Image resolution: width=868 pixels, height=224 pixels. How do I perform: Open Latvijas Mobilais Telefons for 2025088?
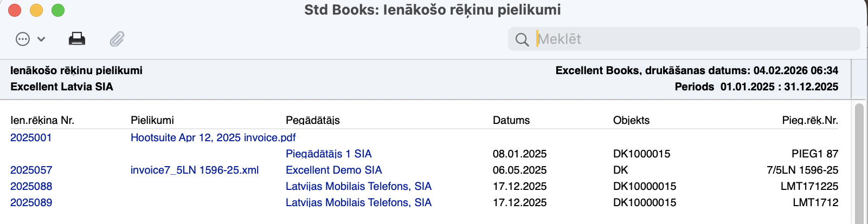tap(358, 186)
